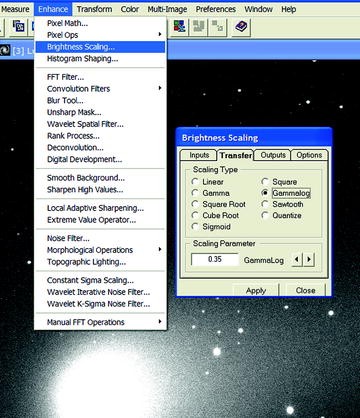Click the Close button in Brightness Scaling
The image size is (360, 418).
coord(305,290)
